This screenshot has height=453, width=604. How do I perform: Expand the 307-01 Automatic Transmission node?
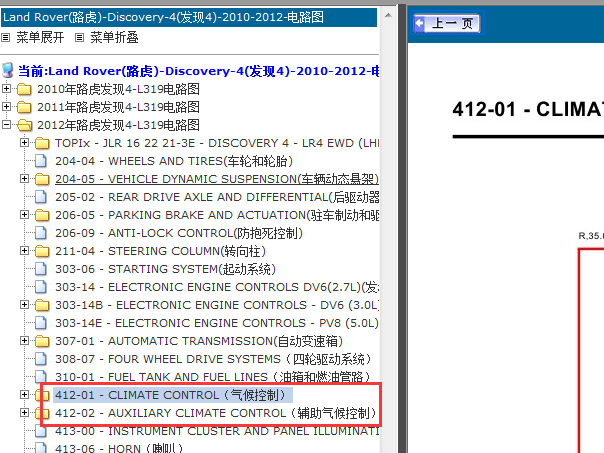tap(24, 341)
